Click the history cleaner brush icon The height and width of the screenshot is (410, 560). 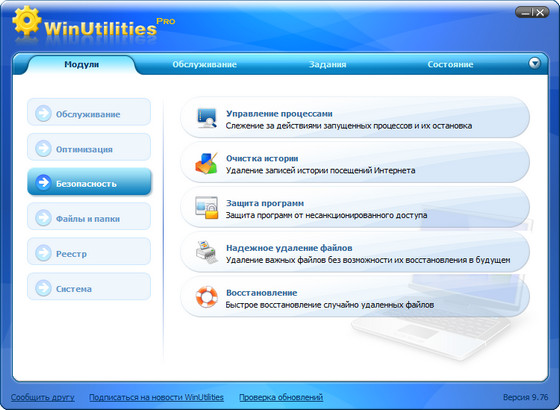(206, 163)
